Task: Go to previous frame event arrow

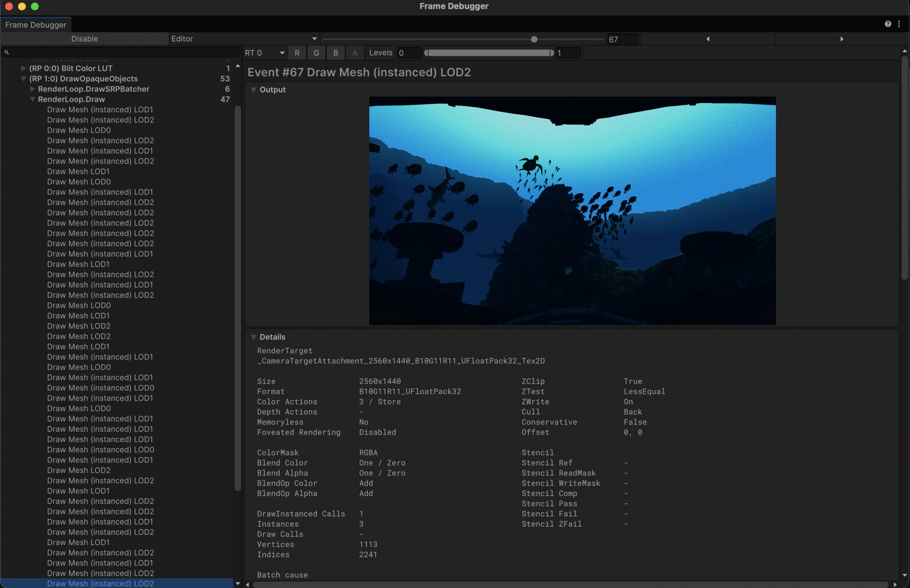Action: (708, 39)
